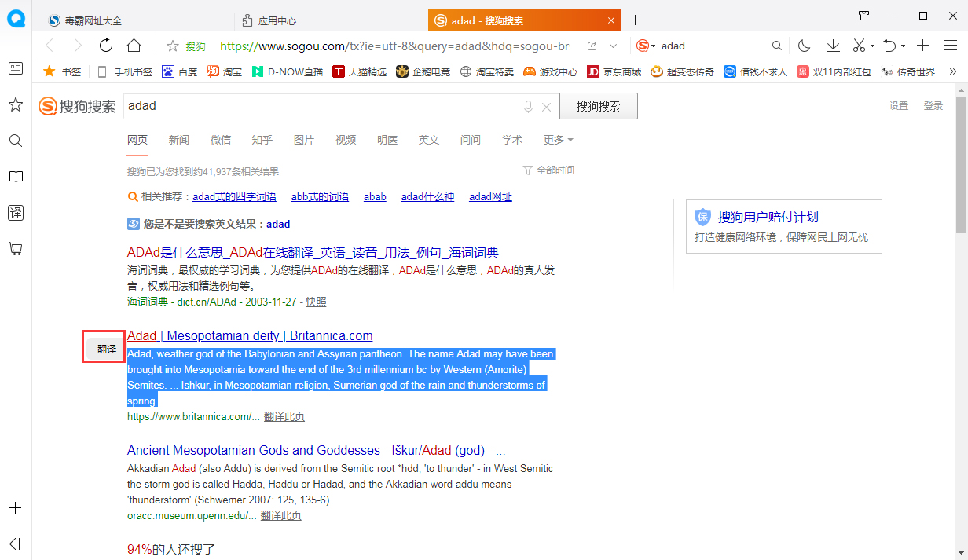
Task: Open the 书签 bookmarks item
Action: 62,71
